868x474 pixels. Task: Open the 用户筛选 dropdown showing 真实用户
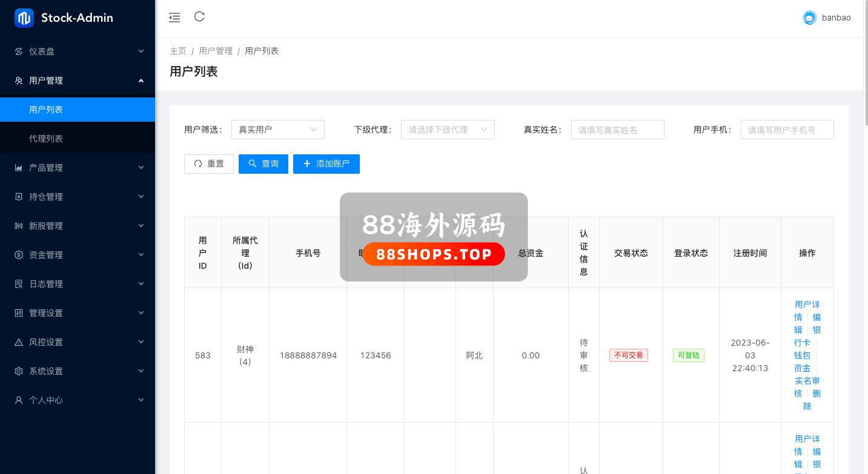[x=277, y=130]
